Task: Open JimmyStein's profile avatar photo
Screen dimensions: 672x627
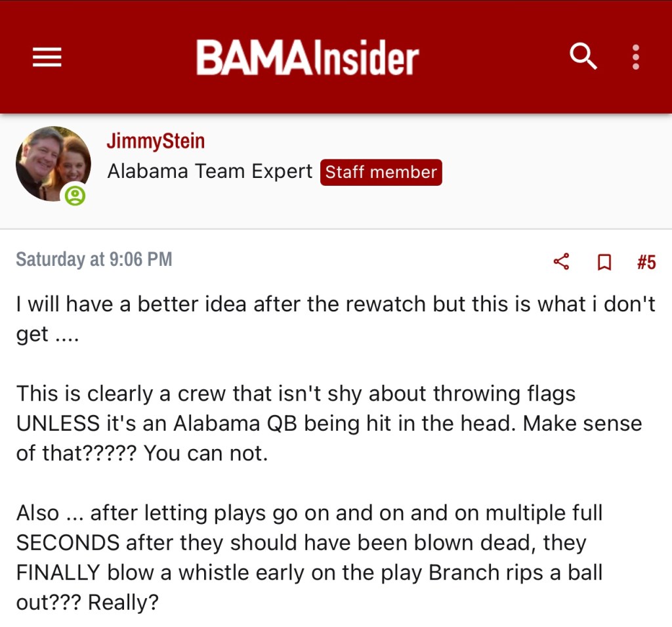Action: (52, 163)
